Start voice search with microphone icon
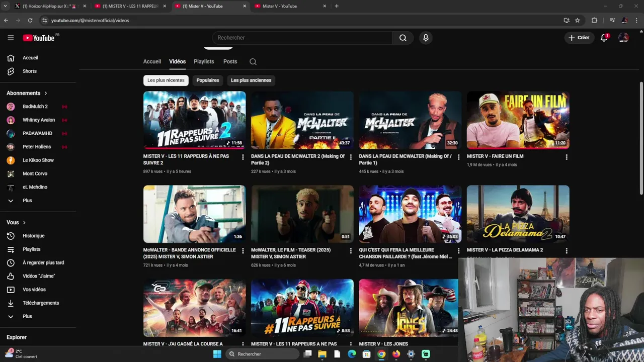Image resolution: width=644 pixels, height=362 pixels. pos(426,38)
